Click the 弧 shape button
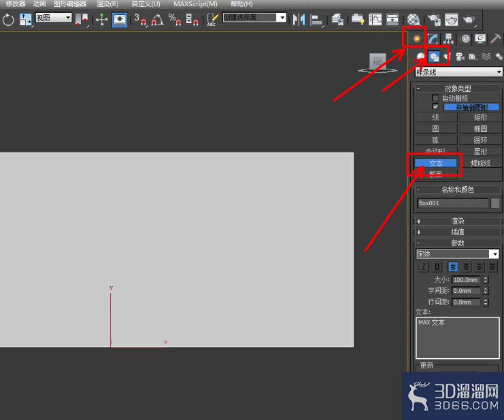 [435, 140]
